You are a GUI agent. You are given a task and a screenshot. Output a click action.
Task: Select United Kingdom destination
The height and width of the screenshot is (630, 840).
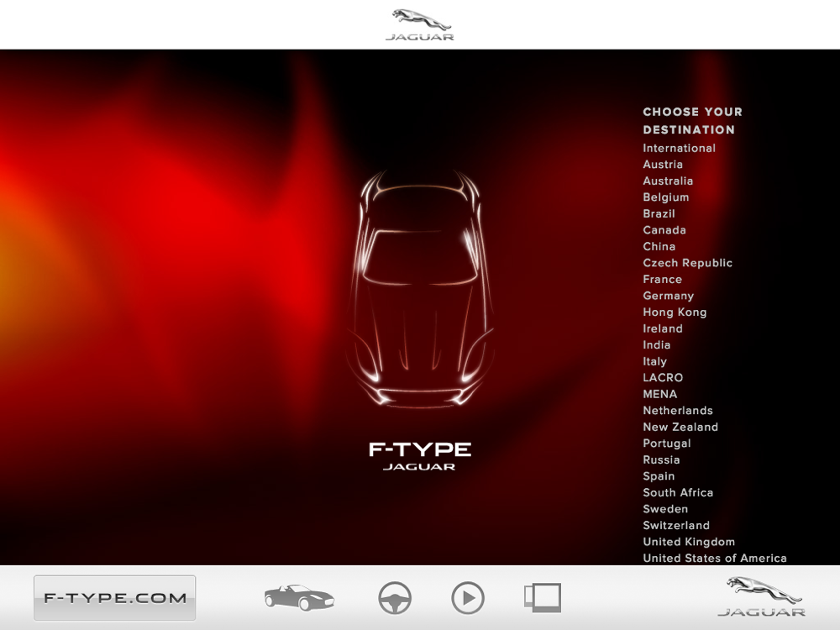point(689,542)
